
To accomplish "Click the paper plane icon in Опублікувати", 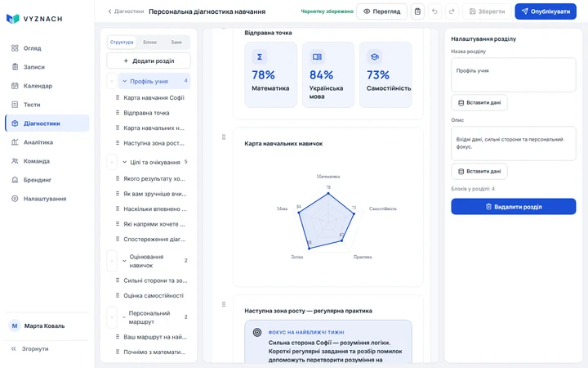I will 524,11.
